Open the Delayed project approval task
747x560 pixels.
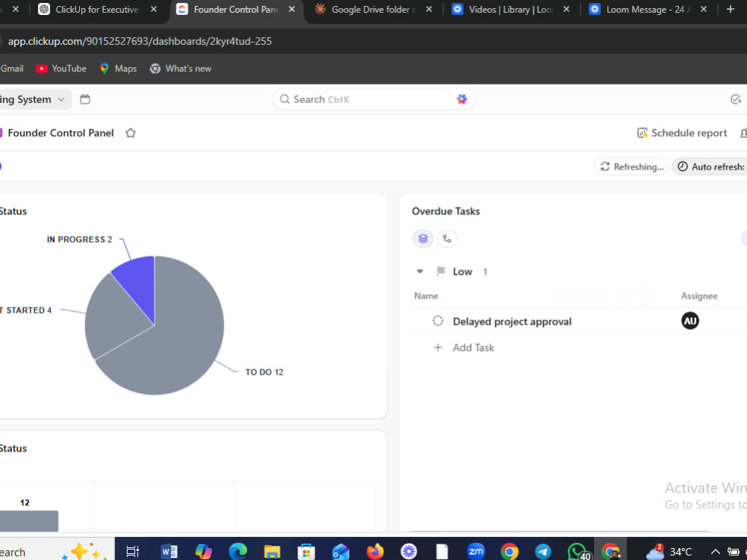(x=512, y=321)
